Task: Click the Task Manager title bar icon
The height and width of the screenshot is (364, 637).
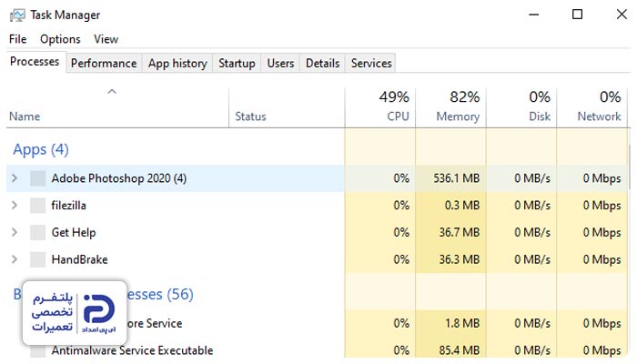Action: (x=17, y=15)
